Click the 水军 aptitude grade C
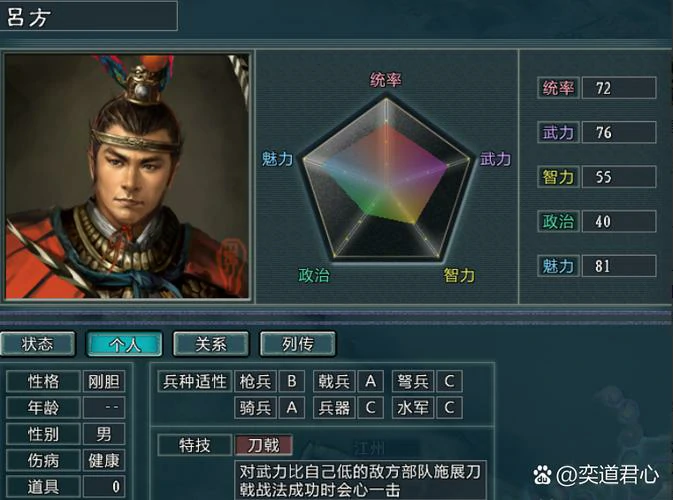673x500 pixels. (x=449, y=408)
